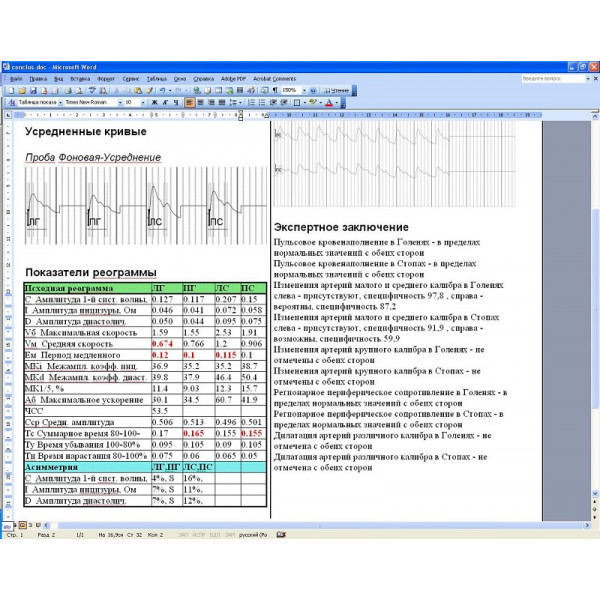This screenshot has width=600, height=600.
Task: Toggle italic formatting (К)
Action: 165,103
